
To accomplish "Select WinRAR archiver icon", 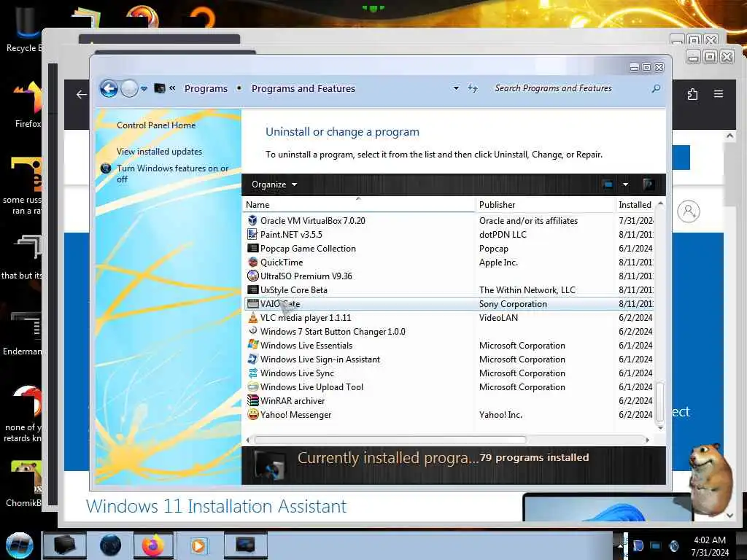I will [252, 400].
